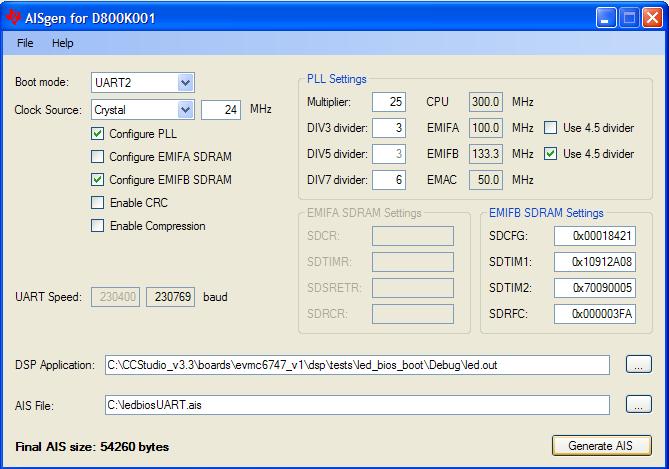Open the File menu

[x=25, y=43]
